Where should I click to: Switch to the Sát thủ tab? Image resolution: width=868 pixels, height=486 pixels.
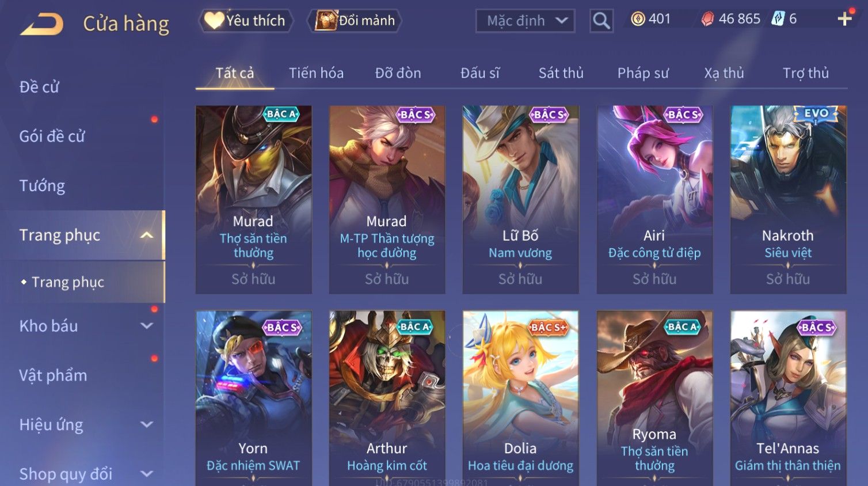pyautogui.click(x=561, y=73)
